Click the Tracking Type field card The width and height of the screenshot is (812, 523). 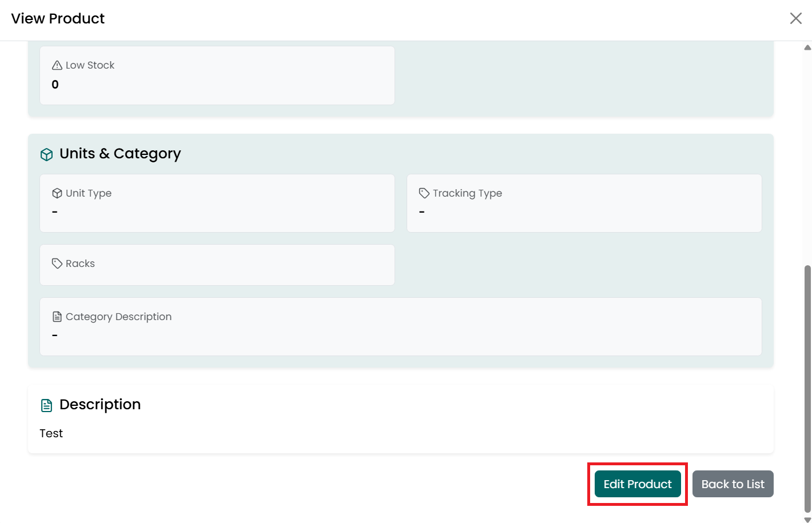(x=584, y=203)
